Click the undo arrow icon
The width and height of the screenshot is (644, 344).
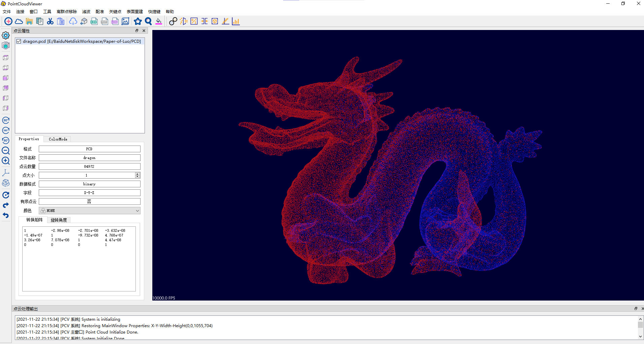(x=6, y=215)
